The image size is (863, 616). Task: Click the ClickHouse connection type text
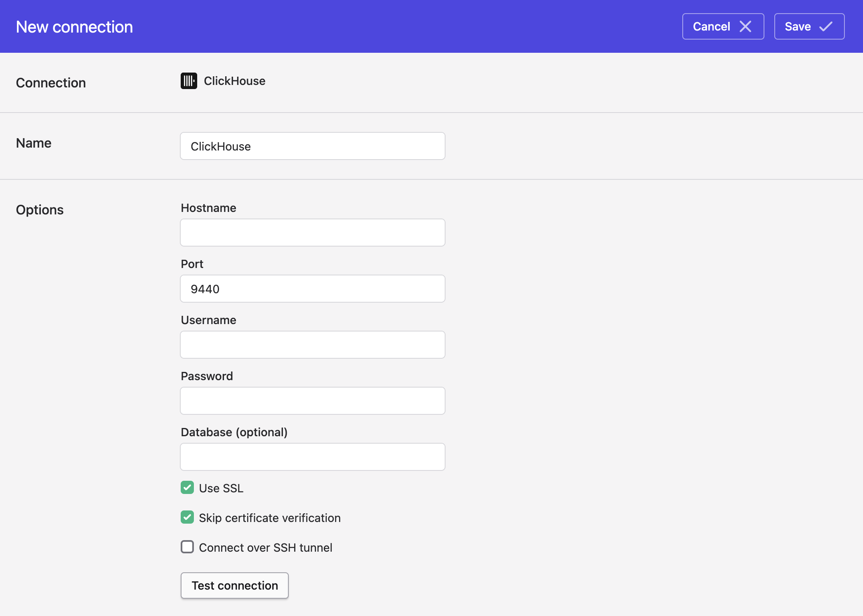pyautogui.click(x=234, y=81)
